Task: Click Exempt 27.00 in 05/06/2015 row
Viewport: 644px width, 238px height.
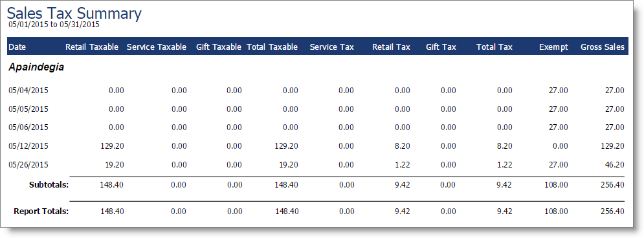Action: (x=559, y=127)
